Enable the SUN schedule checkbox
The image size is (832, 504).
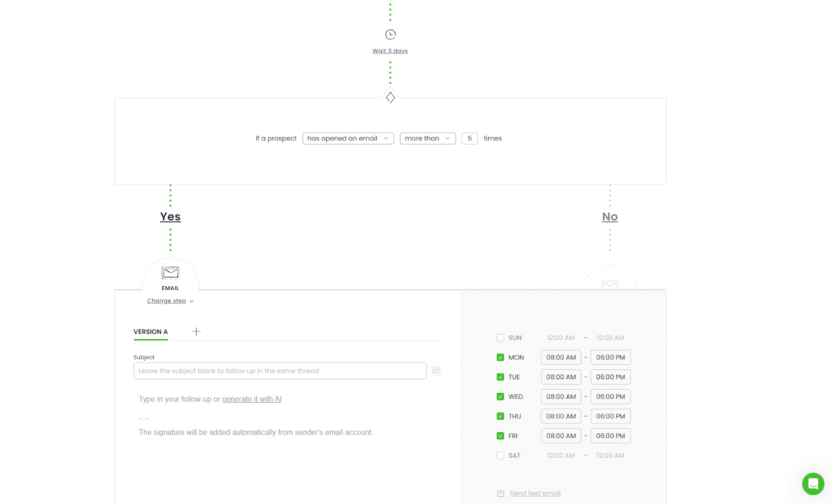500,338
